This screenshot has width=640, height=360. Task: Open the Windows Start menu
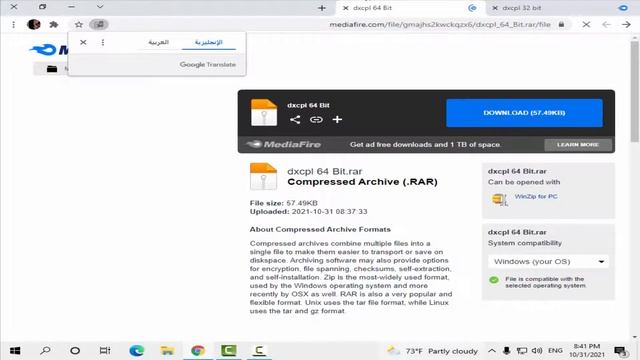[15, 351]
